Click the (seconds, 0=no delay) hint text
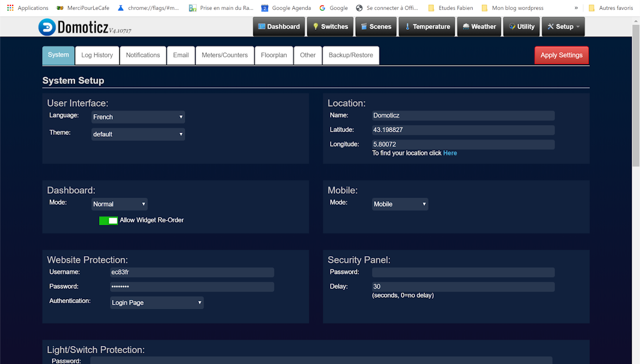640x364 pixels. pos(403,295)
